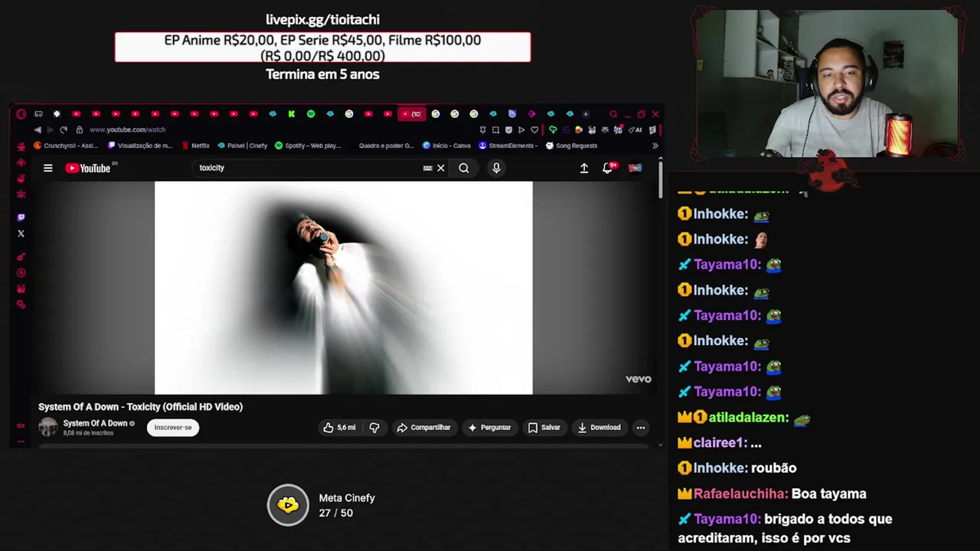The width and height of the screenshot is (980, 551).
Task: Open the Início - Canva bookmark
Action: (446, 145)
